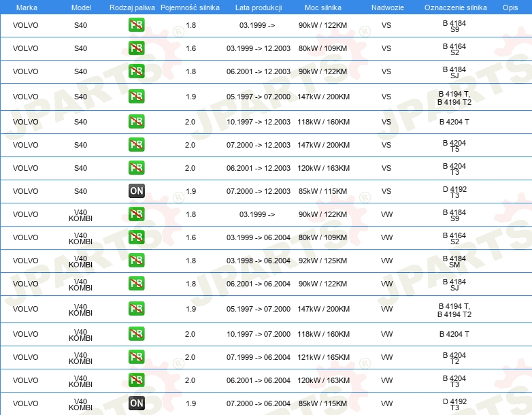Select date range 10.1997 -> 12.2003
Screen dimensions: 532x415
(x=259, y=122)
